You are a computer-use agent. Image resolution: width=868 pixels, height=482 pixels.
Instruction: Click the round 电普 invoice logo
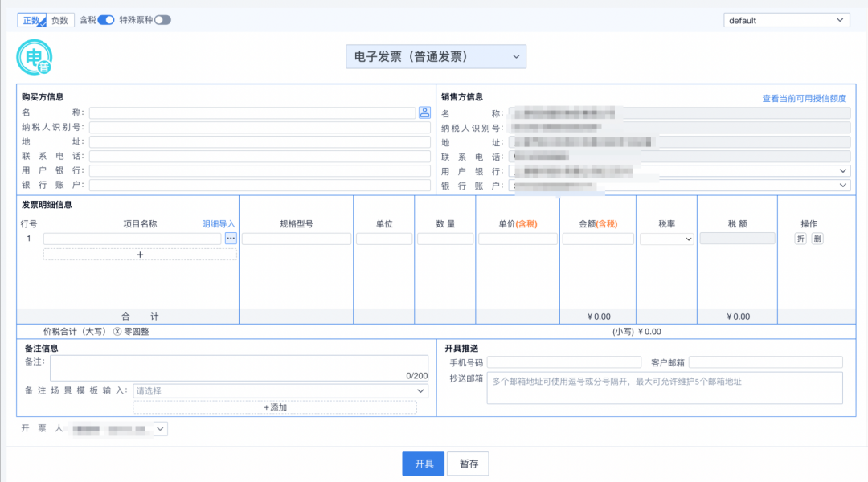pyautogui.click(x=35, y=57)
